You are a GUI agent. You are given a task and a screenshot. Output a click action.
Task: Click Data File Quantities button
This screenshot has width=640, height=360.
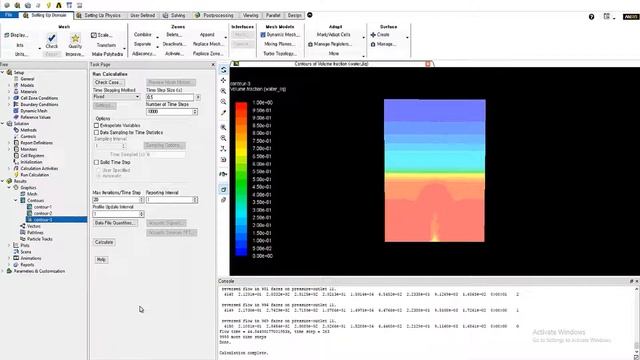(114, 223)
